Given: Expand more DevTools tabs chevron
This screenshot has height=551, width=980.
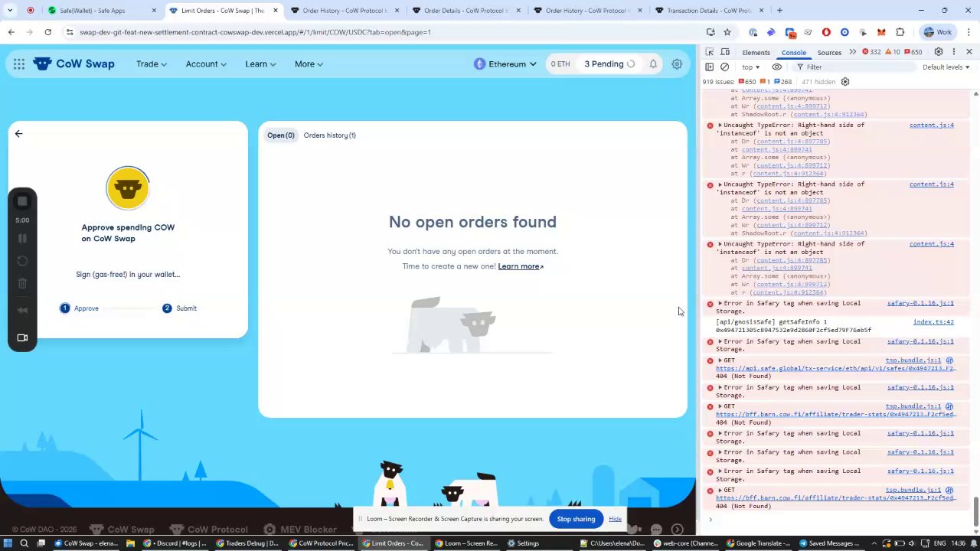Looking at the screenshot, I should [851, 52].
